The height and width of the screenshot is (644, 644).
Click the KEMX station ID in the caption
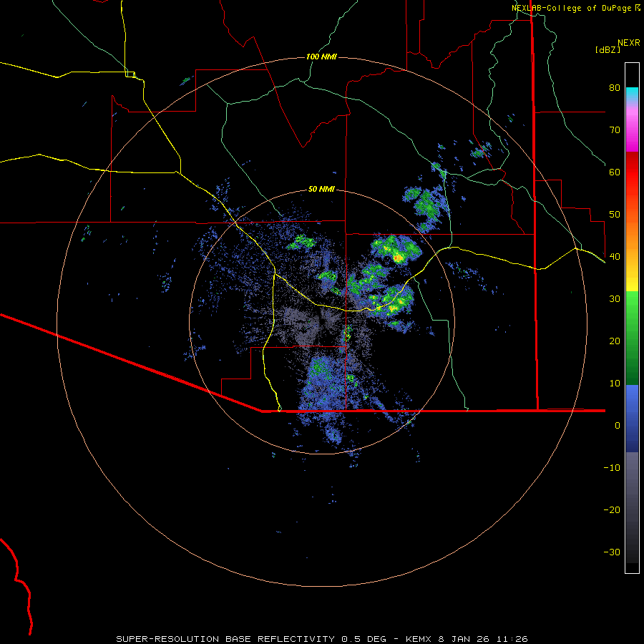419,639
